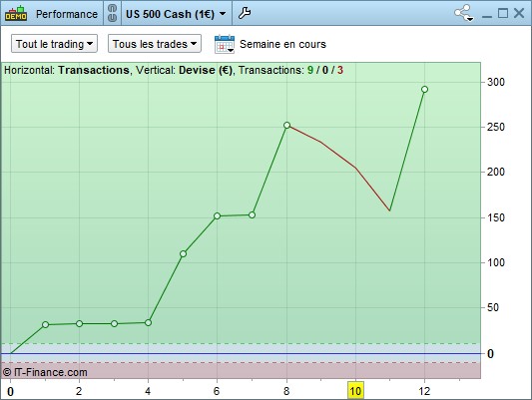Open the US 500 Cash (1€) dropdown
Viewport: 532px width, 400px height.
click(176, 14)
